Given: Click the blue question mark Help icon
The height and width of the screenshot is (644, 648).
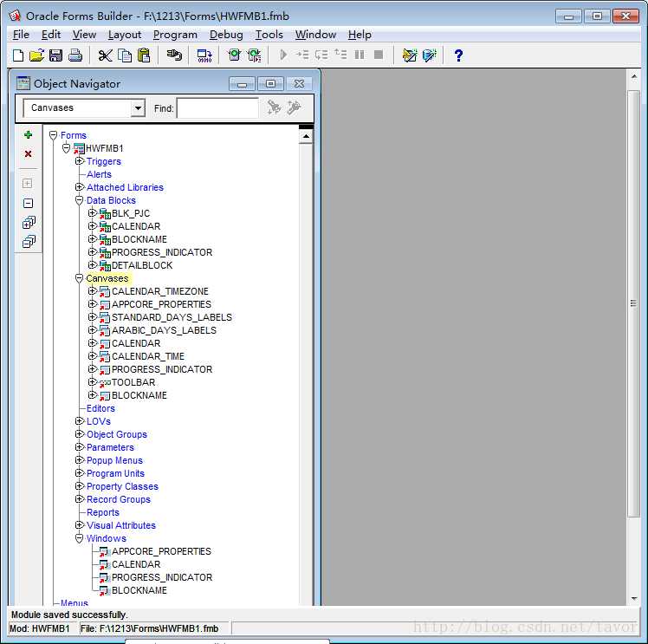Looking at the screenshot, I should (458, 55).
